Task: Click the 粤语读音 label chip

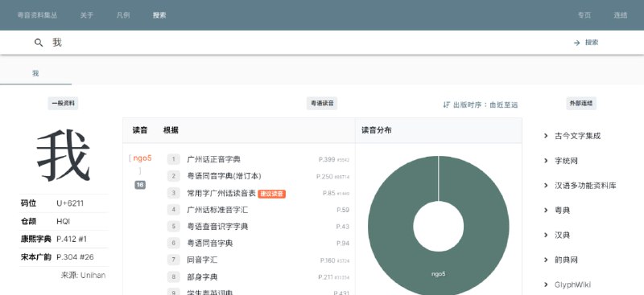Action: [x=322, y=104]
